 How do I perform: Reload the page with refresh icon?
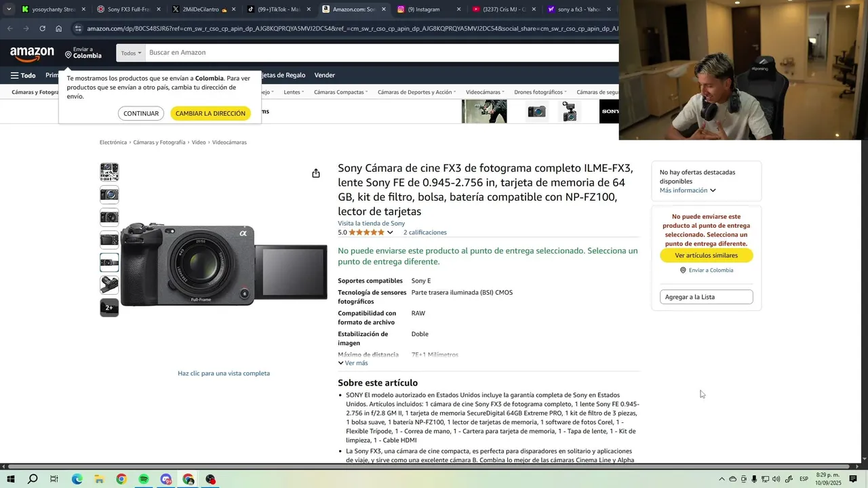[x=42, y=28]
